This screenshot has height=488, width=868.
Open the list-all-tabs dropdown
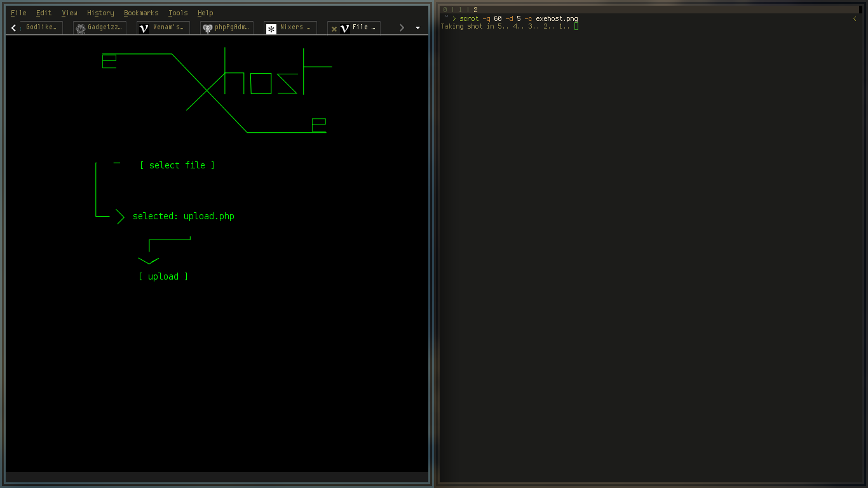(417, 28)
